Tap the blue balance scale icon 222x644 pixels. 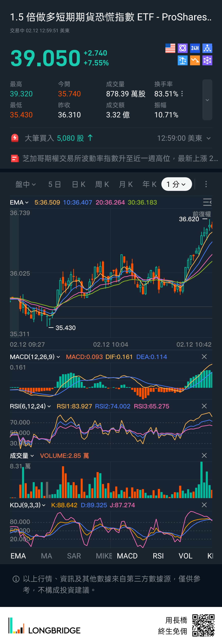click(x=183, y=61)
